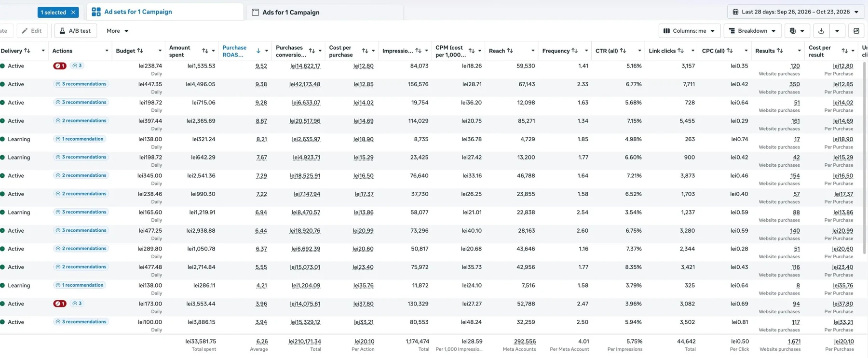Open the charts view icon

click(856, 31)
